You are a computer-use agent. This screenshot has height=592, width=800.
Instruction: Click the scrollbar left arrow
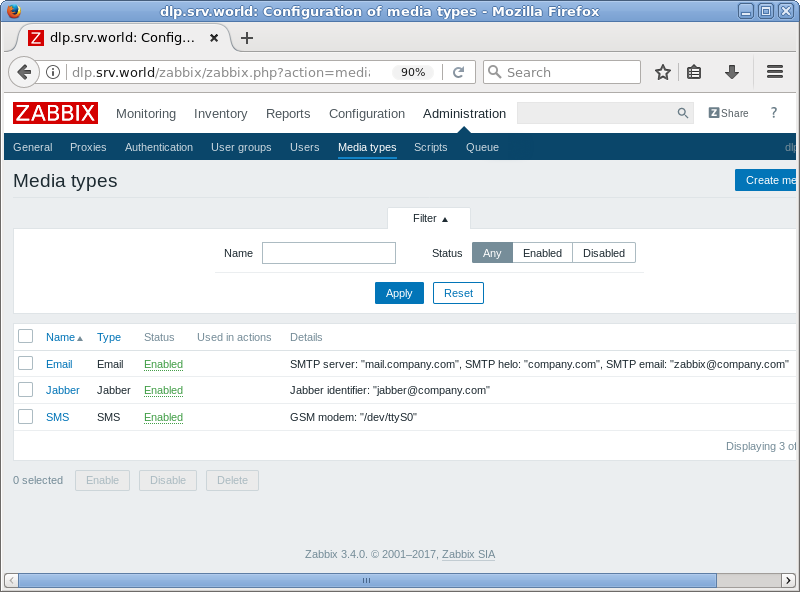(x=12, y=580)
